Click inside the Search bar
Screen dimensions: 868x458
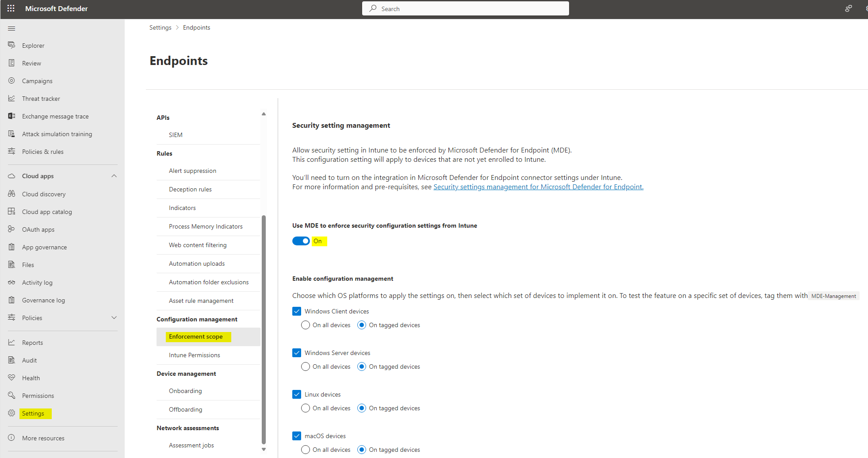pos(465,8)
